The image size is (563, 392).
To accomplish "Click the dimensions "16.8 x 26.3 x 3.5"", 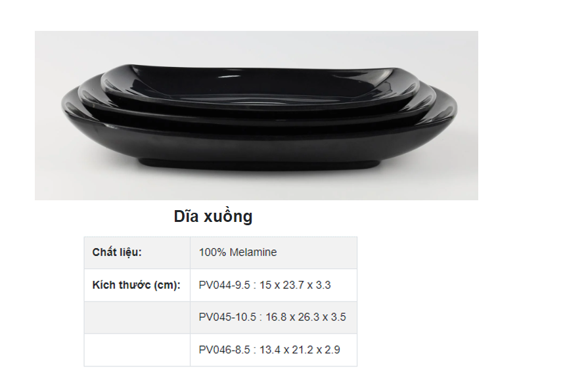I will [x=305, y=317].
